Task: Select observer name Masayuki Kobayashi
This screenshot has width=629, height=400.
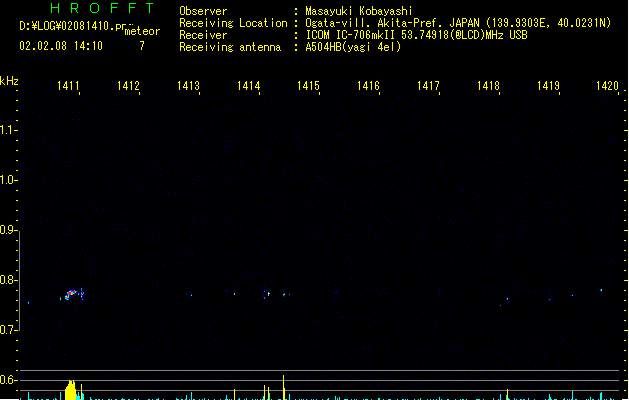Action: (x=359, y=11)
